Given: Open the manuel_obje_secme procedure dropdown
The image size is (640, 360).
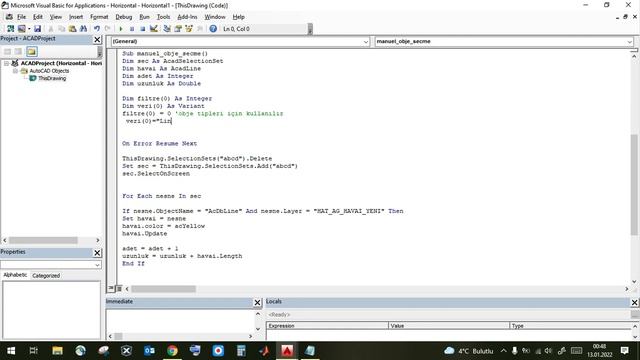Looking at the screenshot, I should [629, 41].
